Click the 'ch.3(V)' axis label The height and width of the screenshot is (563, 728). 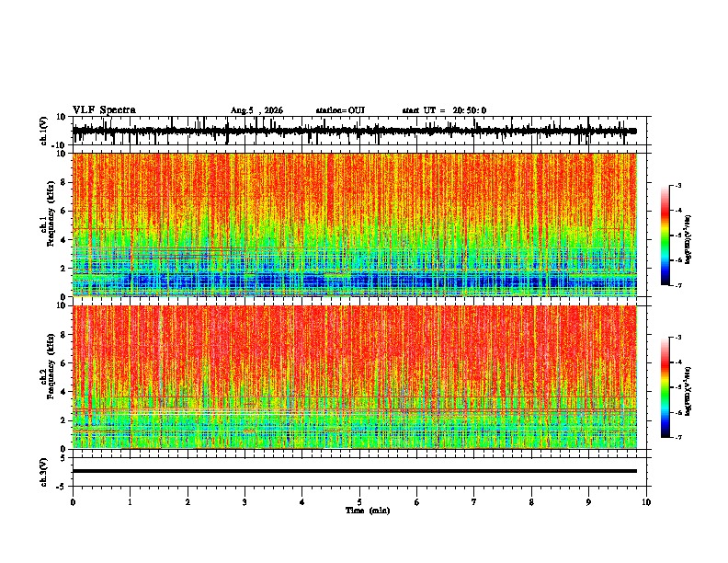click(44, 472)
